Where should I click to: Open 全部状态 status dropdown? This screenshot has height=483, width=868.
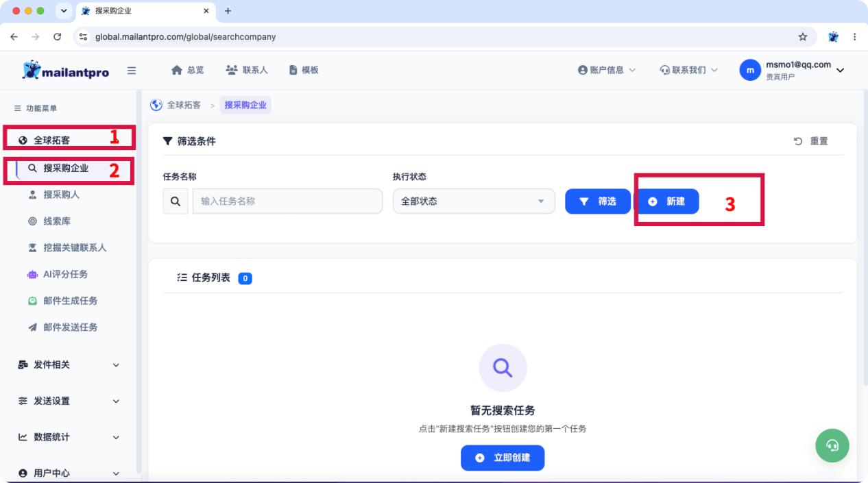(474, 201)
